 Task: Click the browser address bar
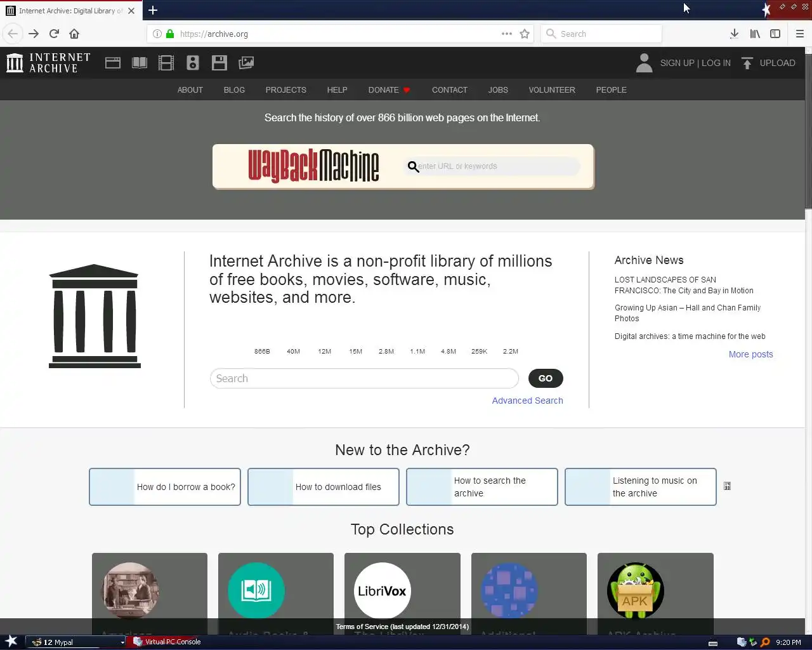click(x=339, y=34)
